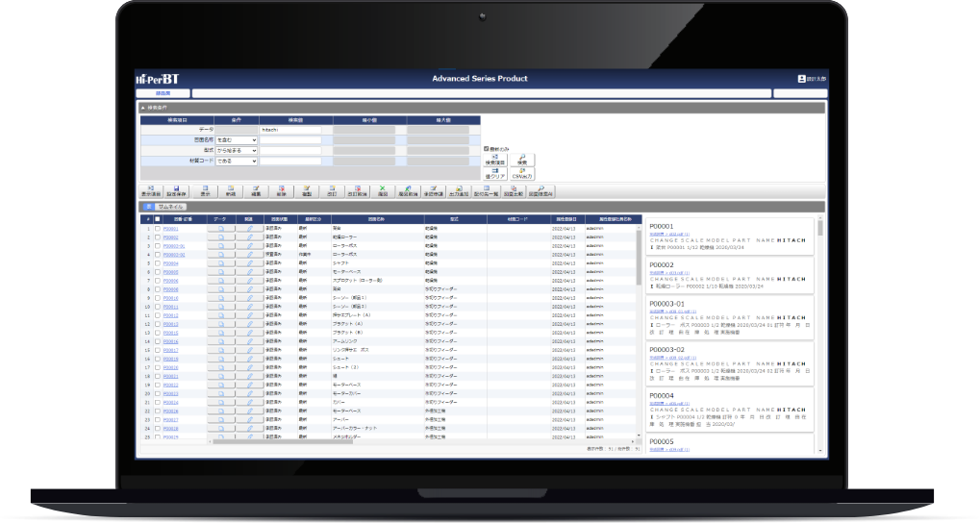Viewport: 980px width, 523px height.
Task: Check the checkbox for row P00001
Action: pos(158,229)
